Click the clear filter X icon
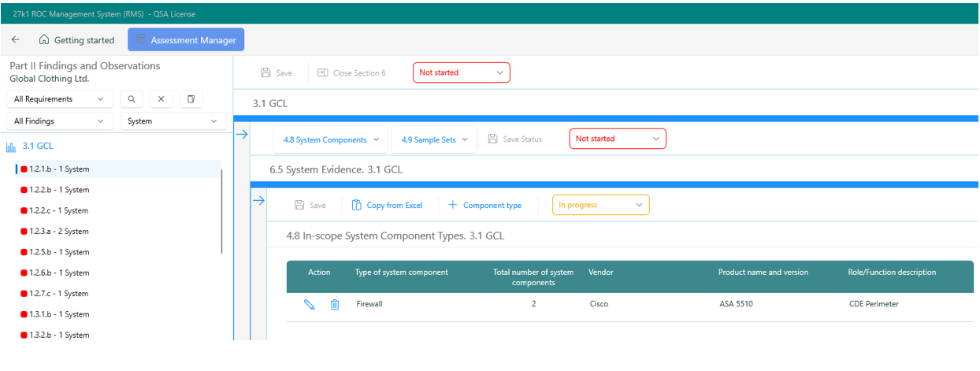Image resolution: width=980 pixels, height=371 pixels. pos(161,99)
